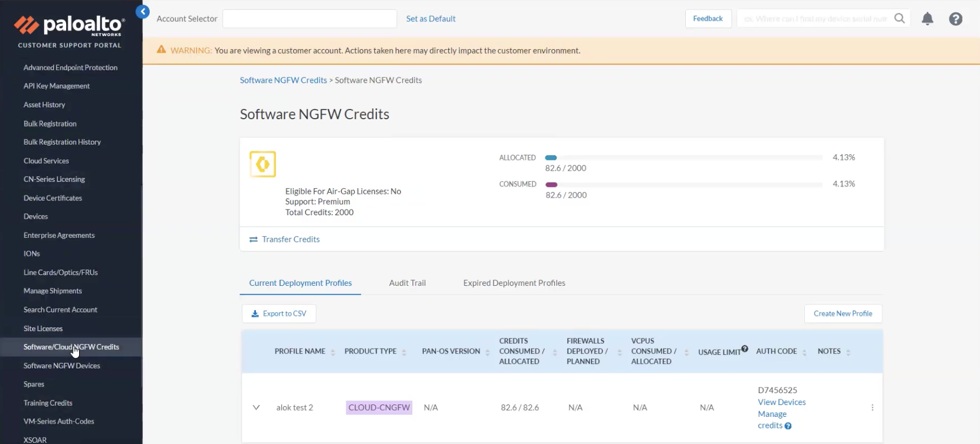This screenshot has height=444, width=980.
Task: Open the notifications bell
Action: 927,19
